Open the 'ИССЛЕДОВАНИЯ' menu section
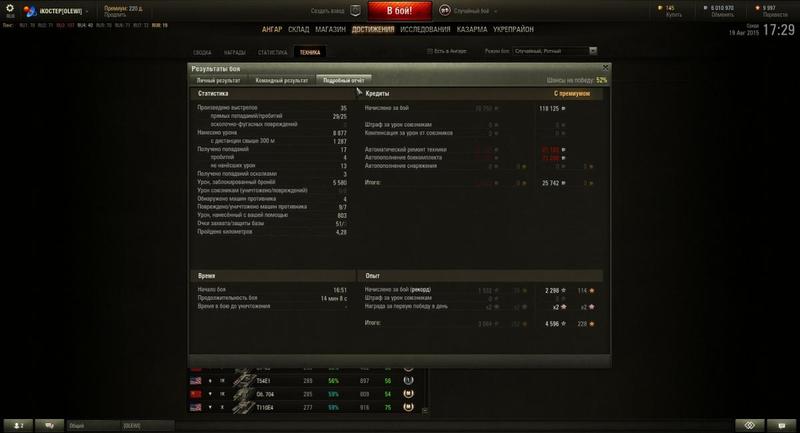Image resolution: width=800 pixels, height=433 pixels. (425, 30)
